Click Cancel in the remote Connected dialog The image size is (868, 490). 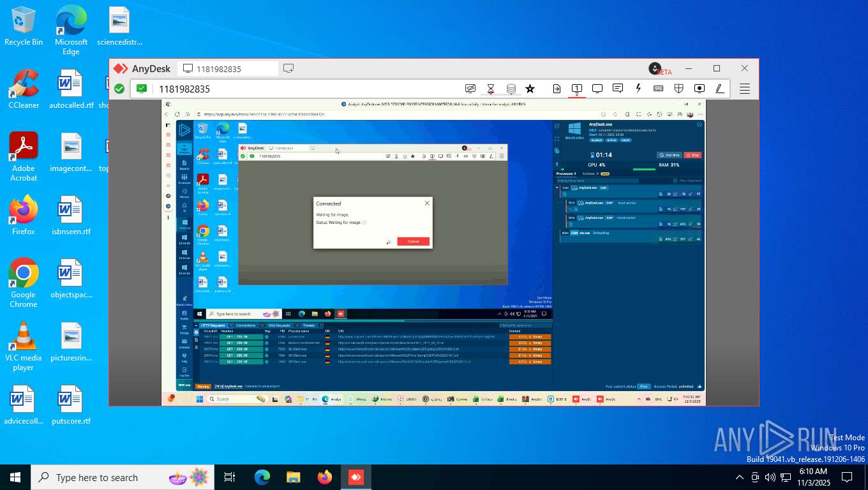pyautogui.click(x=413, y=241)
